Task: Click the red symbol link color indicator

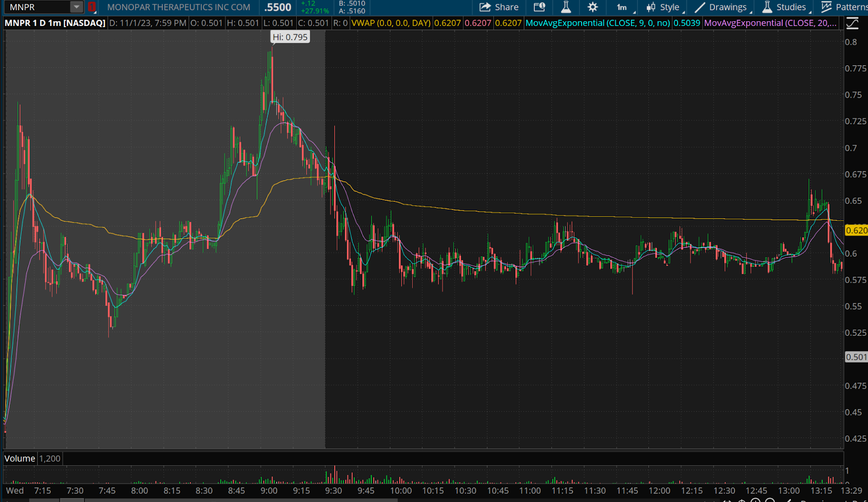Action: coord(92,7)
